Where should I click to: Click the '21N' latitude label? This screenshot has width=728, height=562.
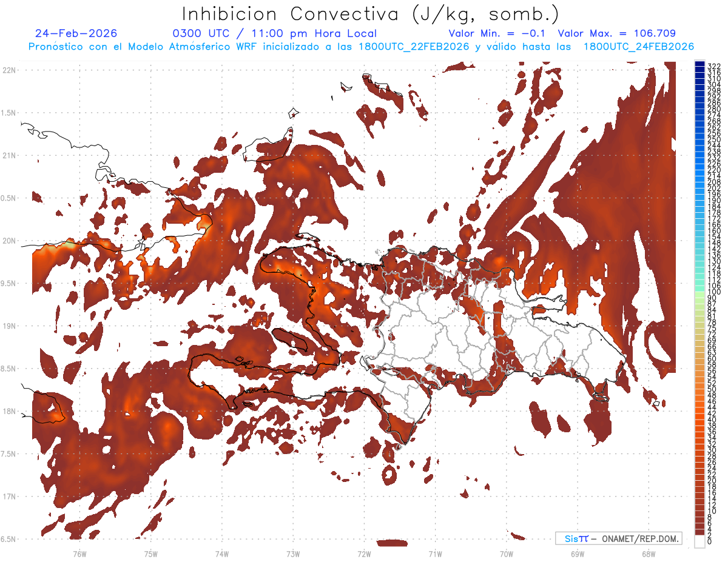pyautogui.click(x=8, y=155)
